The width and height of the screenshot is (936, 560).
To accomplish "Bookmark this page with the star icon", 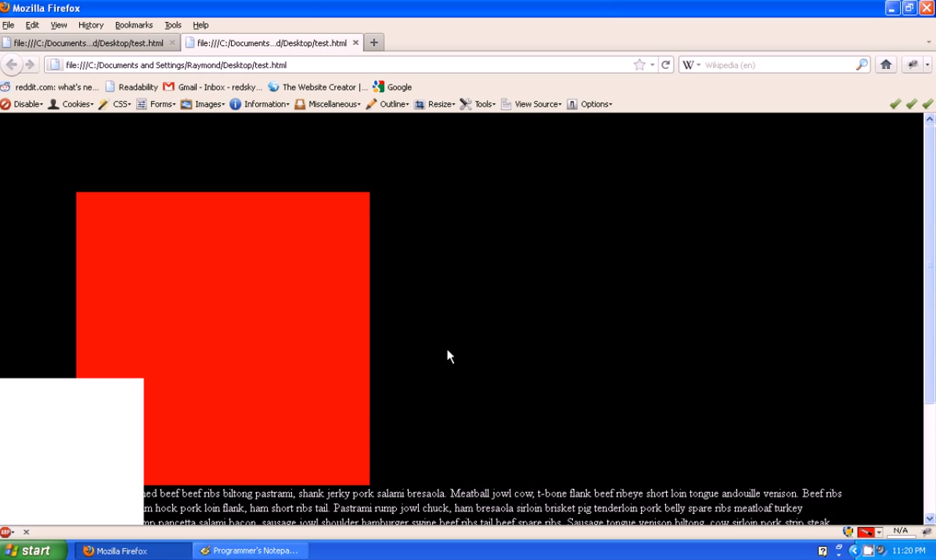I will 639,65.
